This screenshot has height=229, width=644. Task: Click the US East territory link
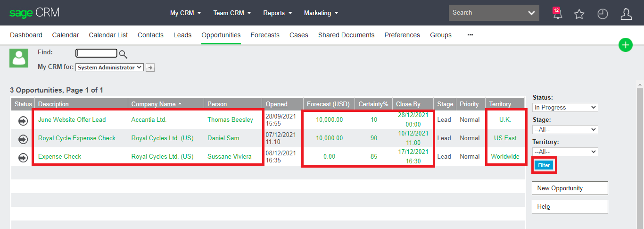[x=505, y=138]
